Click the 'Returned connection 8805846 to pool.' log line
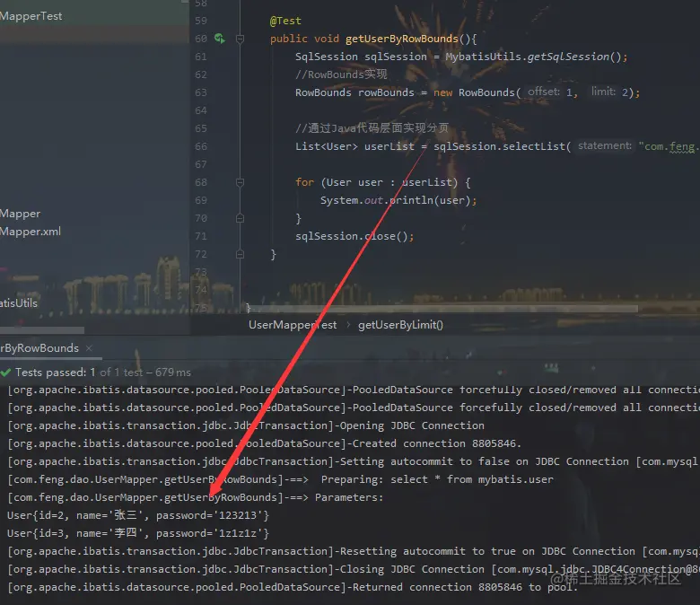 [293, 587]
